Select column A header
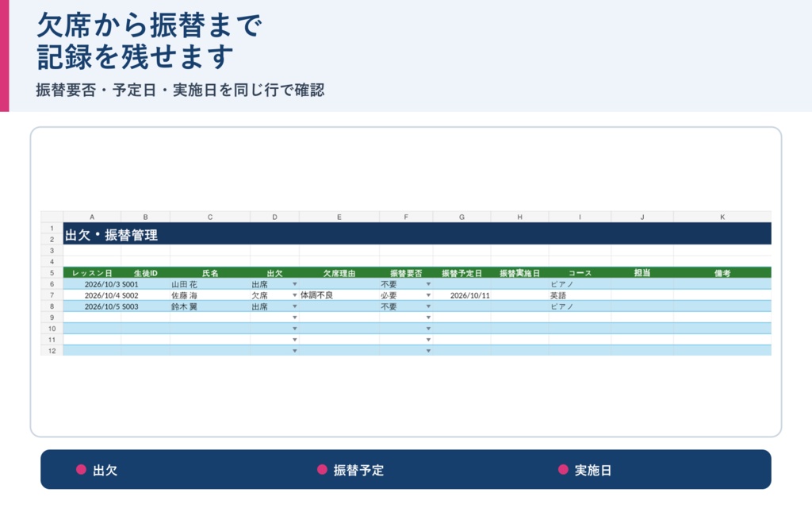Viewport: 812px width, 508px height. (92, 217)
